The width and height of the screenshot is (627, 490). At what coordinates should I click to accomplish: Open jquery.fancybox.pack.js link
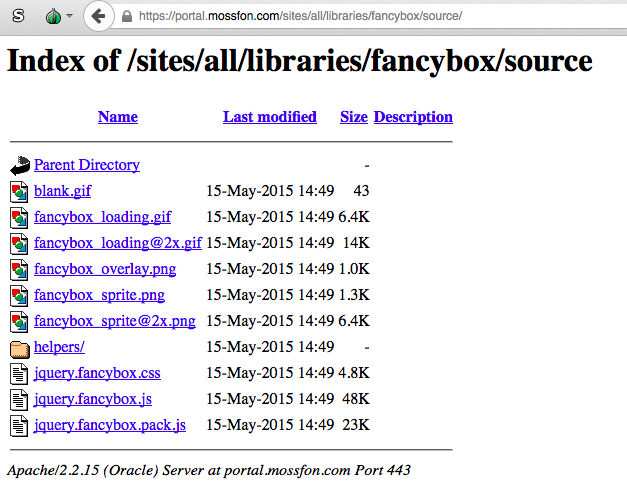click(x=110, y=425)
